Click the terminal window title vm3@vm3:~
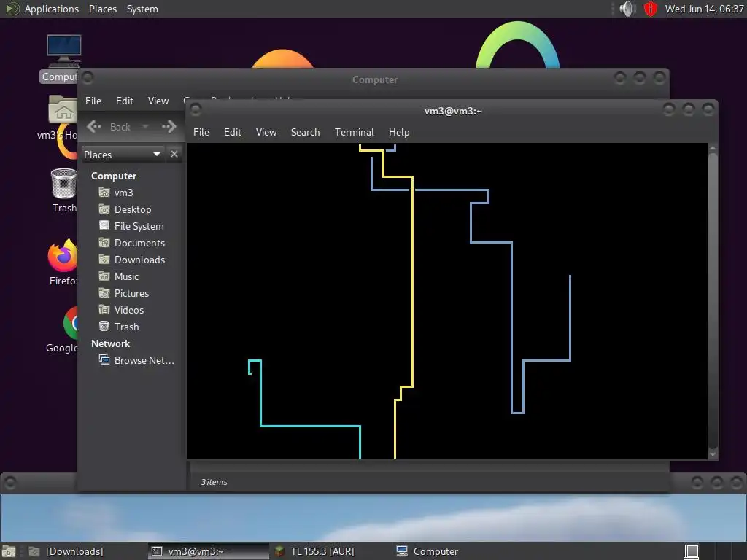Screen dimensions: 747x560 pyautogui.click(x=452, y=111)
